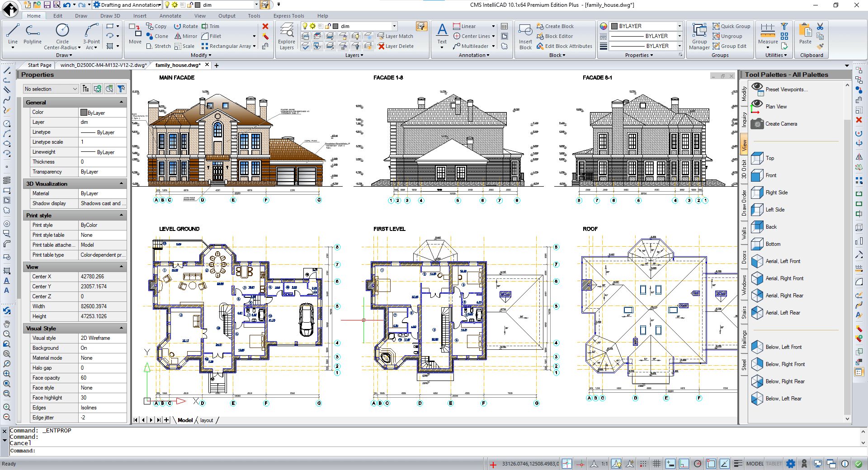Click the Quick Select icon in Properties
Screen dimensions: 868x470
[x=121, y=89]
